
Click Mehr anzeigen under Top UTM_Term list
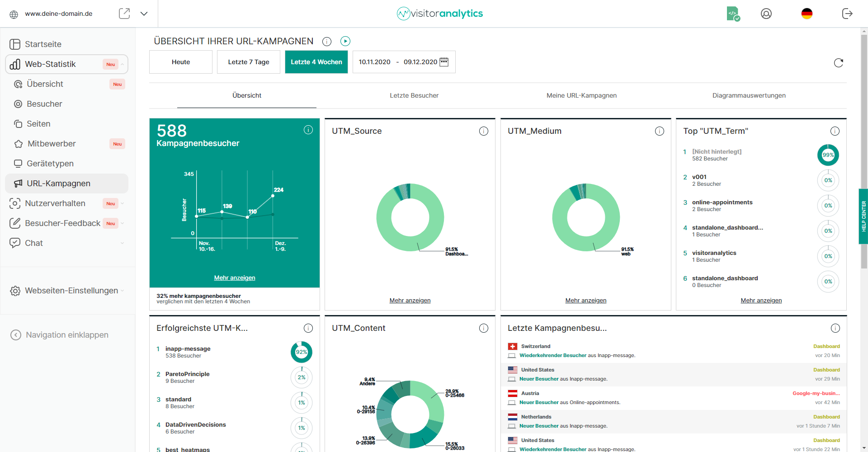tap(761, 301)
